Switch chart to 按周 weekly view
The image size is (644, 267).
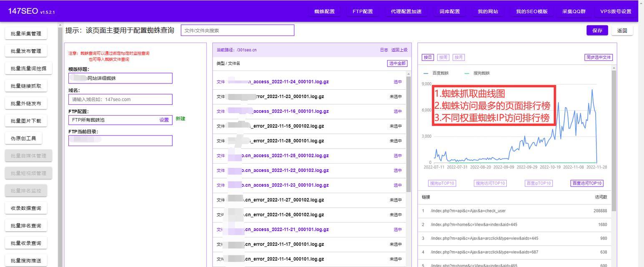(x=443, y=58)
